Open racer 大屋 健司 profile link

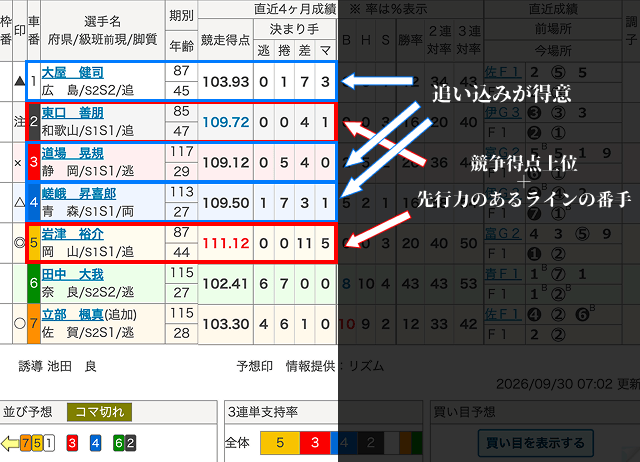coord(72,73)
